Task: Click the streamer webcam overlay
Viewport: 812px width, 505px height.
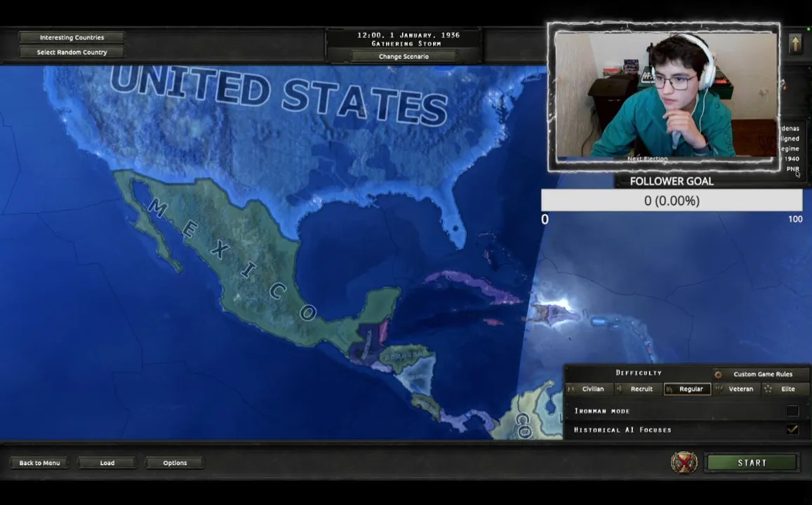Action: tap(664, 97)
